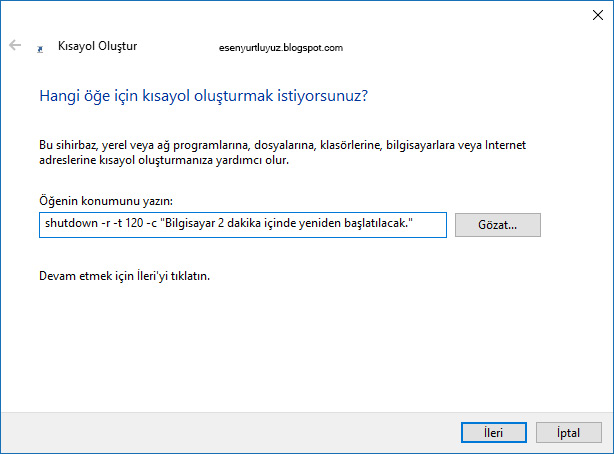Click the text 'Devam etmek için İleri'yi tıklatın.'
614x454 pixels.
coord(125,276)
